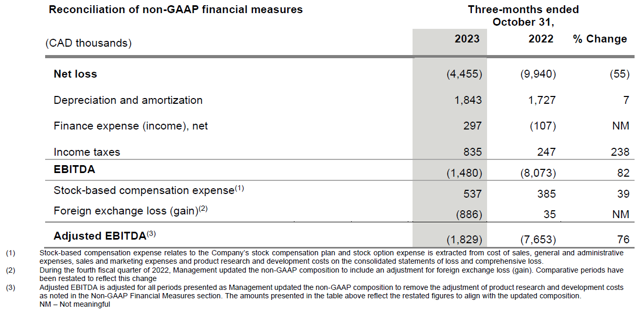Select the (CAD thousands) unit label
The height and width of the screenshot is (313, 644).
tap(88, 43)
